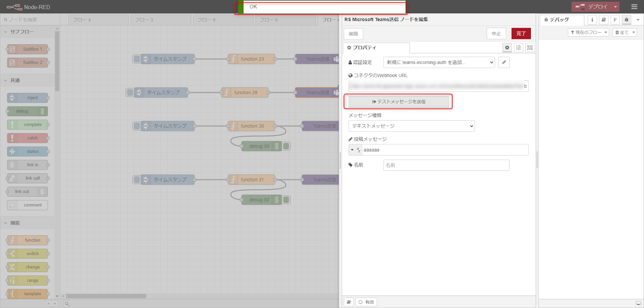Viewport: 644px width, 308px height.
Task: Click the Webhook URL input field
Action: (439, 86)
